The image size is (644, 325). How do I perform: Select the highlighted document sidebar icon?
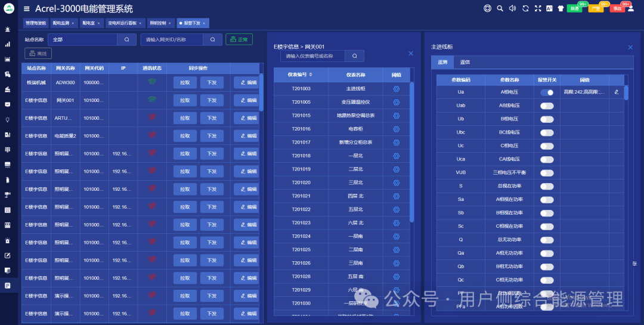[7, 286]
